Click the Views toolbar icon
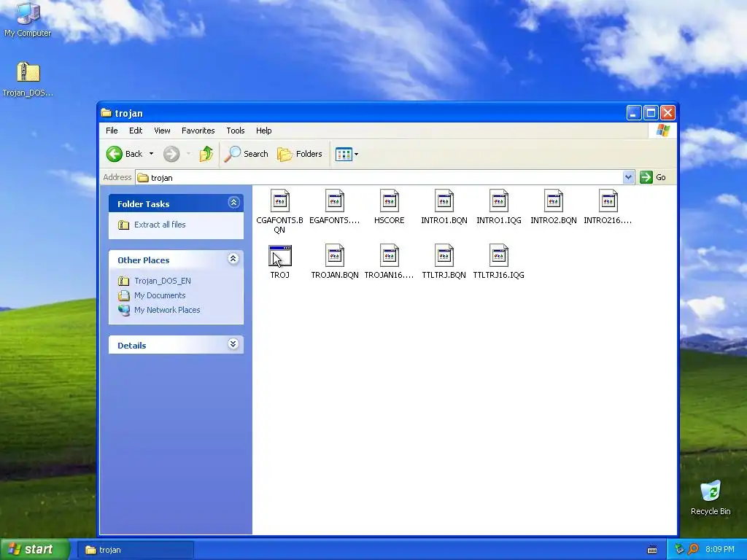The image size is (747, 560). (344, 154)
